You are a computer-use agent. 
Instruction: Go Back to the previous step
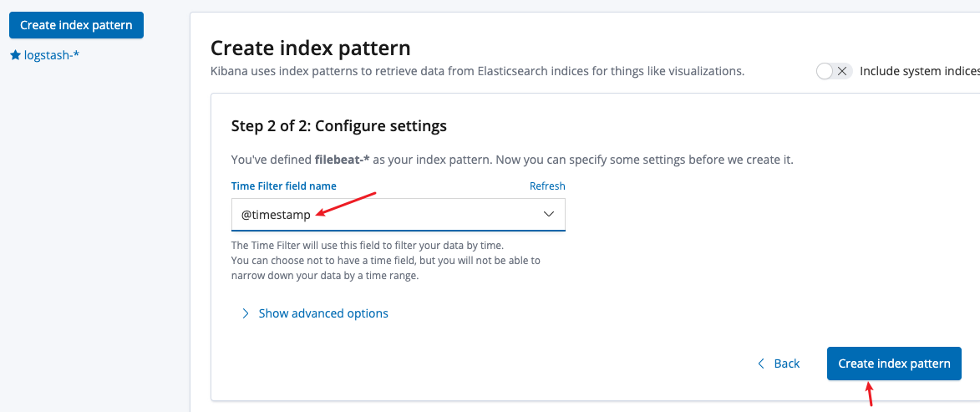pyautogui.click(x=786, y=364)
